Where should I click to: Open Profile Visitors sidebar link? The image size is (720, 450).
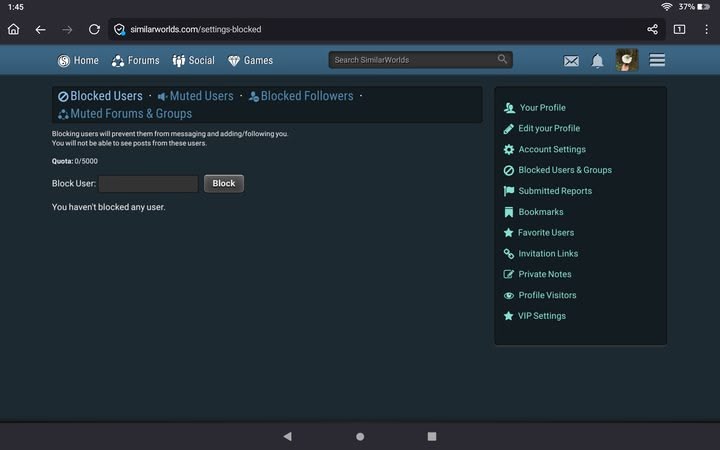547,295
